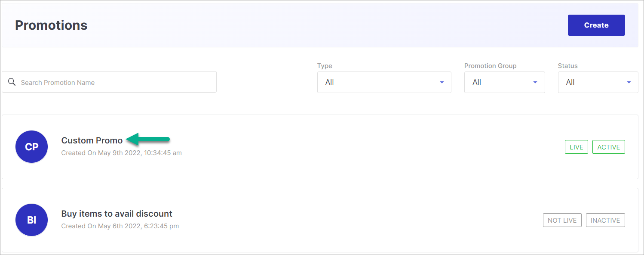
Task: Open Buy items to avail discount promotion
Action: 117,214
